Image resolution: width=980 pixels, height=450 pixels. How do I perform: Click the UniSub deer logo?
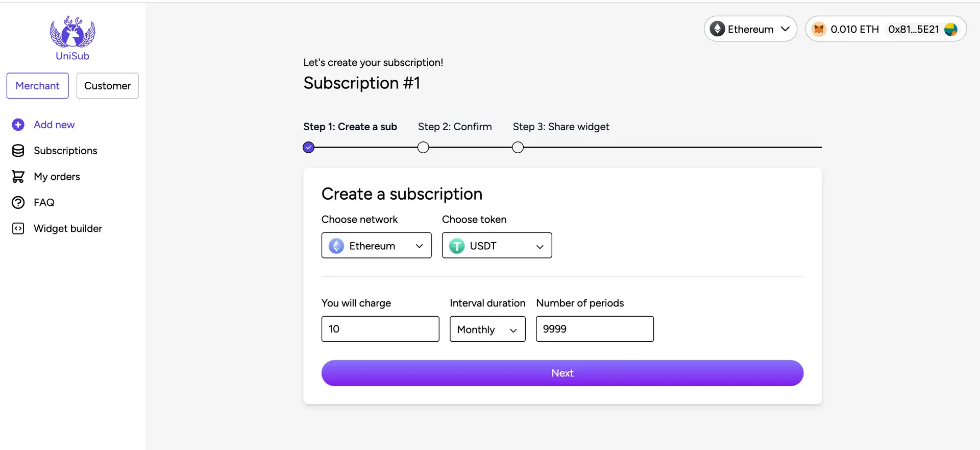[x=72, y=32]
